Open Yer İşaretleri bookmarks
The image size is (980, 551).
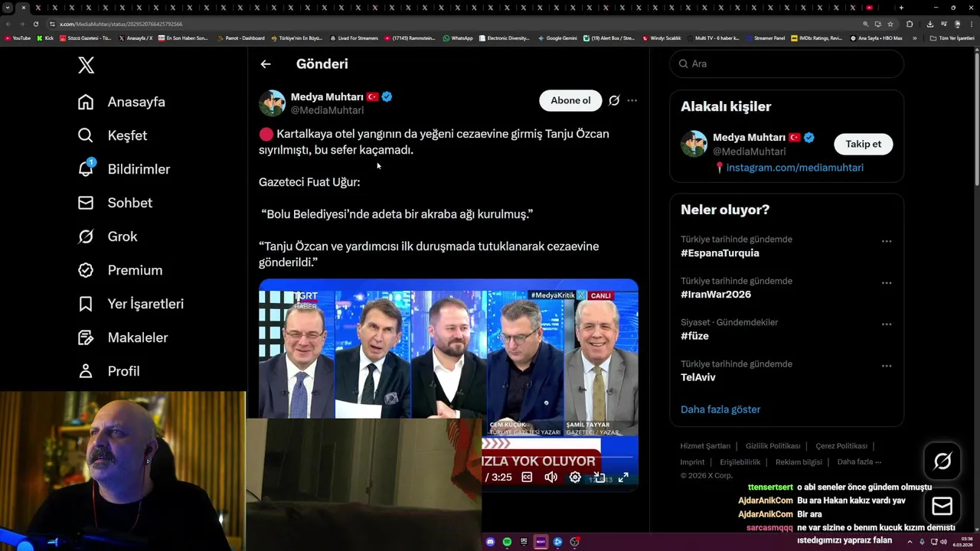pyautogui.click(x=131, y=304)
